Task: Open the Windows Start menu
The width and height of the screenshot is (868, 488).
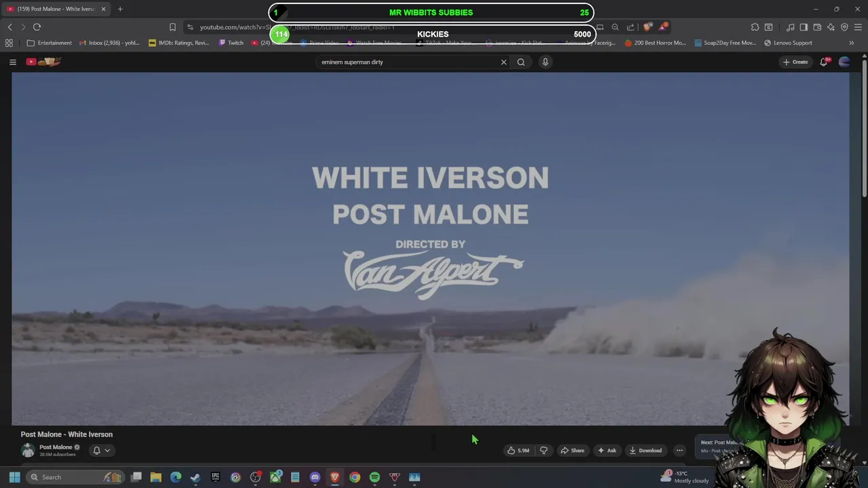Action: coord(14,477)
